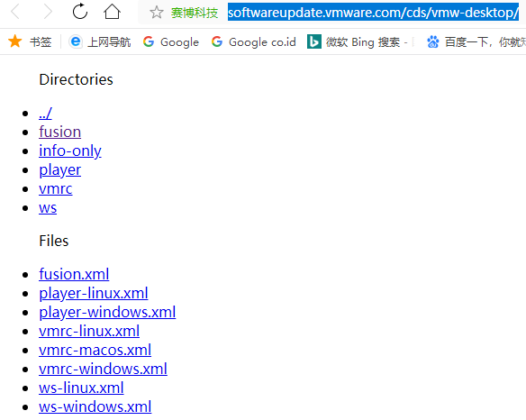Image resolution: width=526 pixels, height=420 pixels.
Task: Open the vmrc-macos.xml file link
Action: click(95, 351)
